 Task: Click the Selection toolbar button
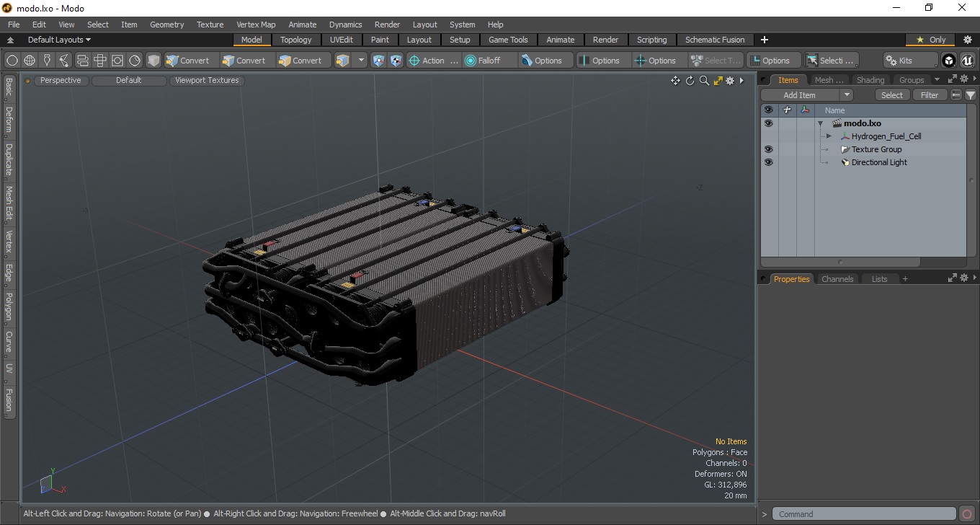point(831,61)
